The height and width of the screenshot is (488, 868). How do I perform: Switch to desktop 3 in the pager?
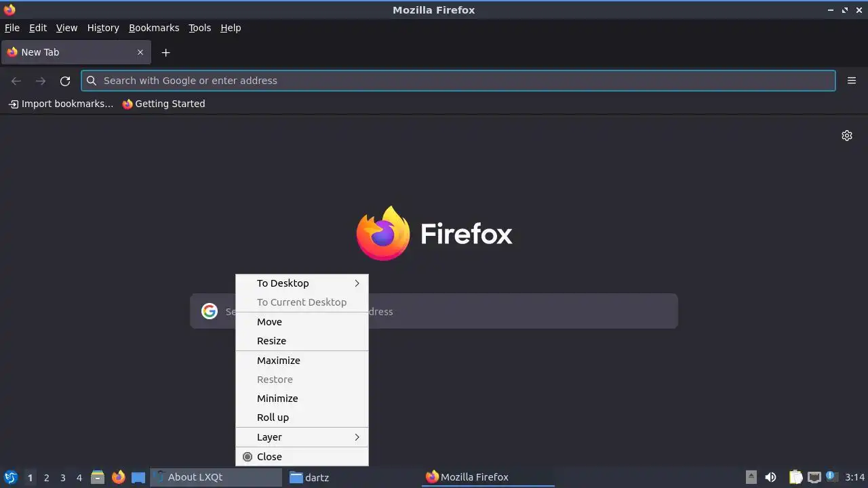click(62, 477)
